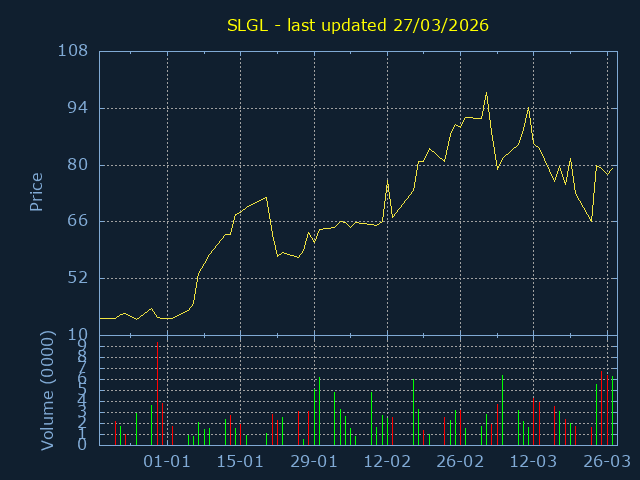The image size is (640, 480).
Task: Select the 26-02 date tick label
Action: coord(460,462)
